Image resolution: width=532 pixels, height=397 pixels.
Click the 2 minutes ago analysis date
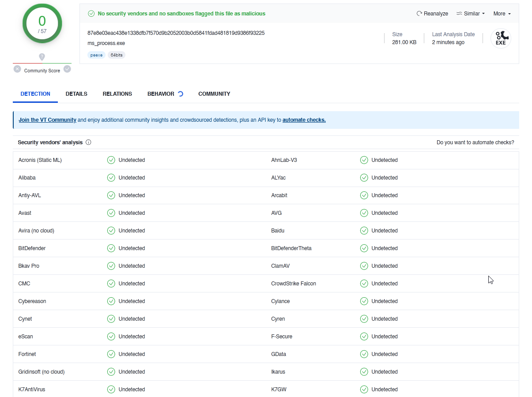pos(448,42)
